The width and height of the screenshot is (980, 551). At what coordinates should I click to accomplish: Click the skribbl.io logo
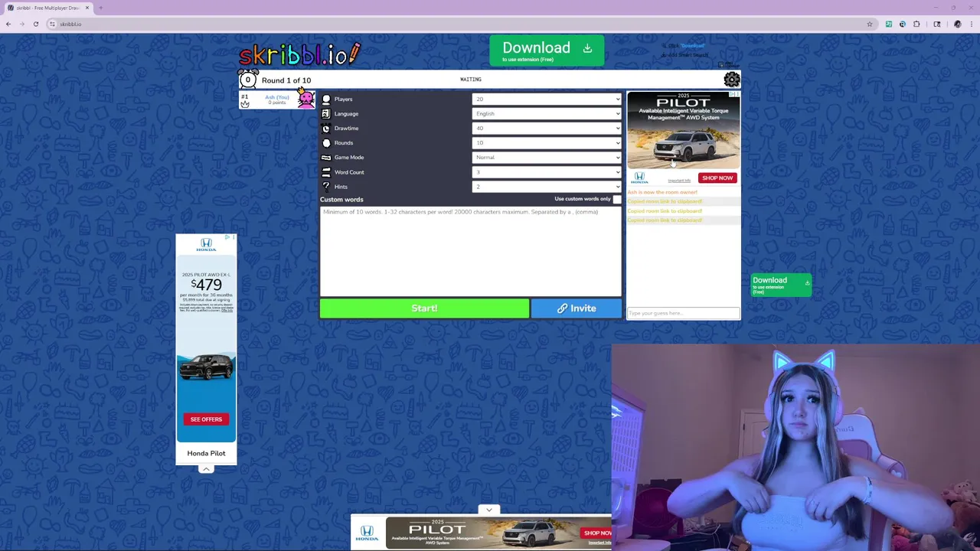coord(299,54)
